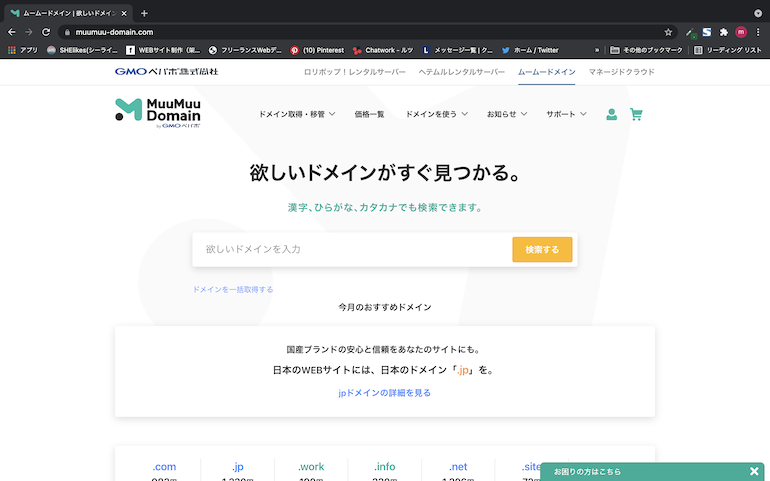Screen dimensions: 770x481
Task: Open the Chatwork bookmark
Action: click(x=383, y=50)
